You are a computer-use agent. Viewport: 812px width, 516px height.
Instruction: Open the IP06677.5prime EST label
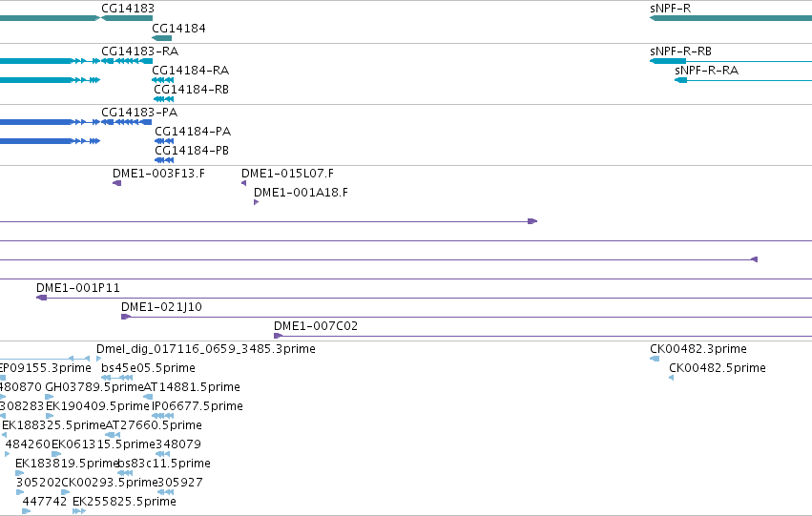pyautogui.click(x=198, y=406)
